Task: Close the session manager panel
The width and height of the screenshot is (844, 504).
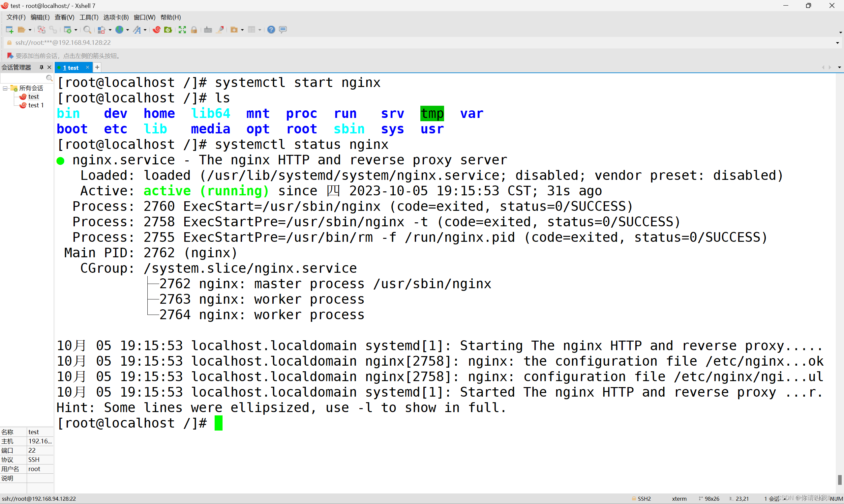Action: pos(49,67)
